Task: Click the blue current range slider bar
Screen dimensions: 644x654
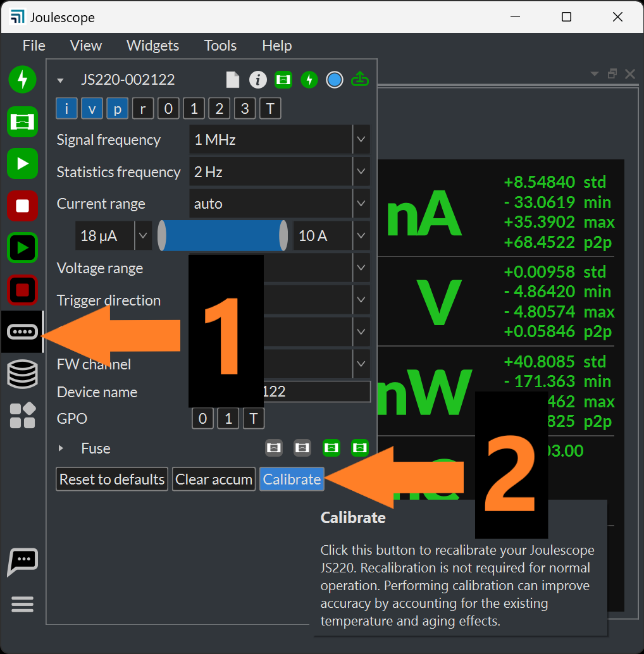Action: point(223,236)
